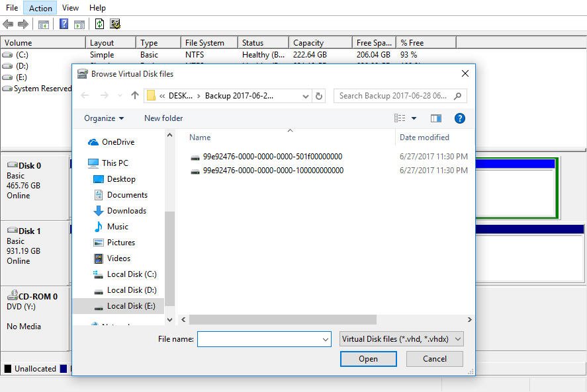The image size is (587, 392).
Task: Open Virtual Disk files type dropdown
Action: (402, 339)
